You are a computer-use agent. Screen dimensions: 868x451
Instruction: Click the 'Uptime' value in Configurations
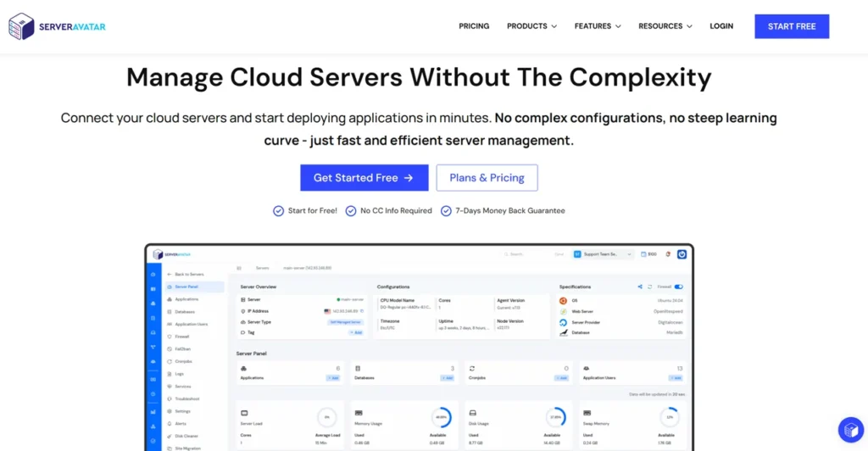pos(465,328)
